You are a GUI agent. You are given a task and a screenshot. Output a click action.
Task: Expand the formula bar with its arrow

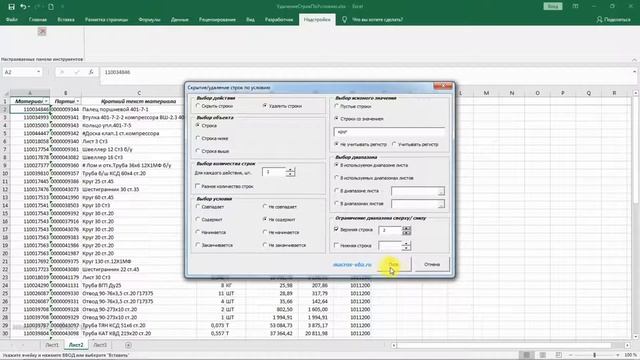pos(634,72)
